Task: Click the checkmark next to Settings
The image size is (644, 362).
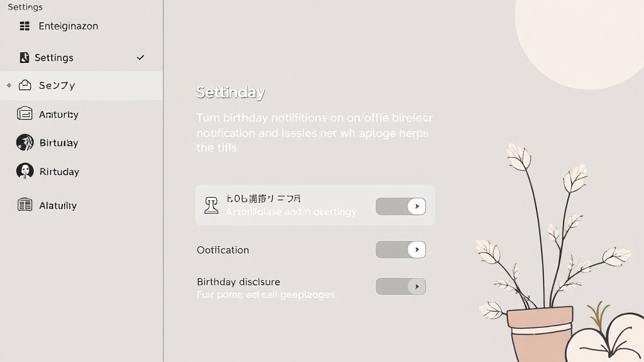Action: pyautogui.click(x=141, y=58)
